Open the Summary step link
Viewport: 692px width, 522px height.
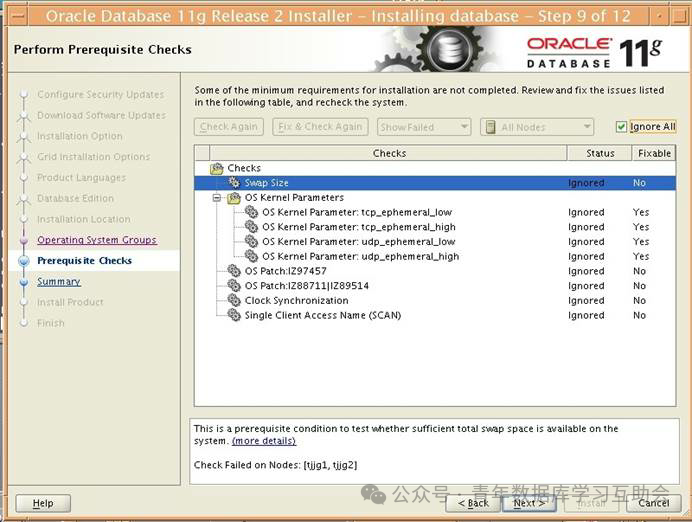(59, 282)
